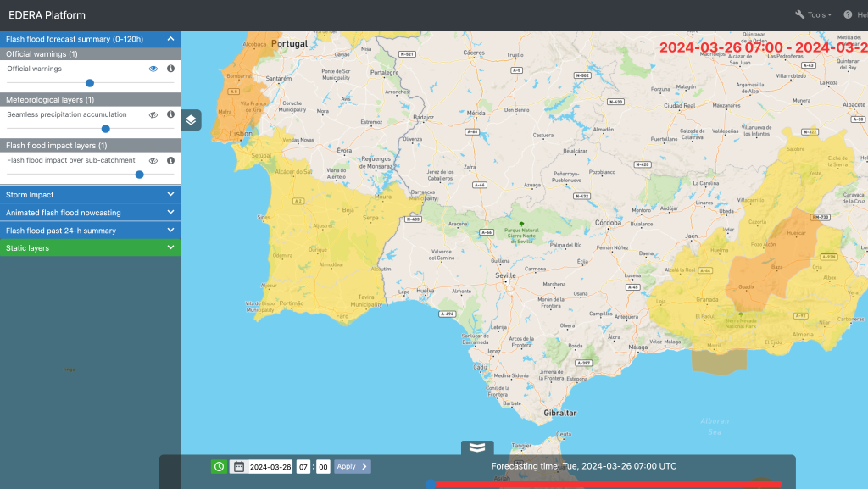Adjust the Official warnings opacity slider
The height and width of the screenshot is (489, 868).
coord(90,83)
